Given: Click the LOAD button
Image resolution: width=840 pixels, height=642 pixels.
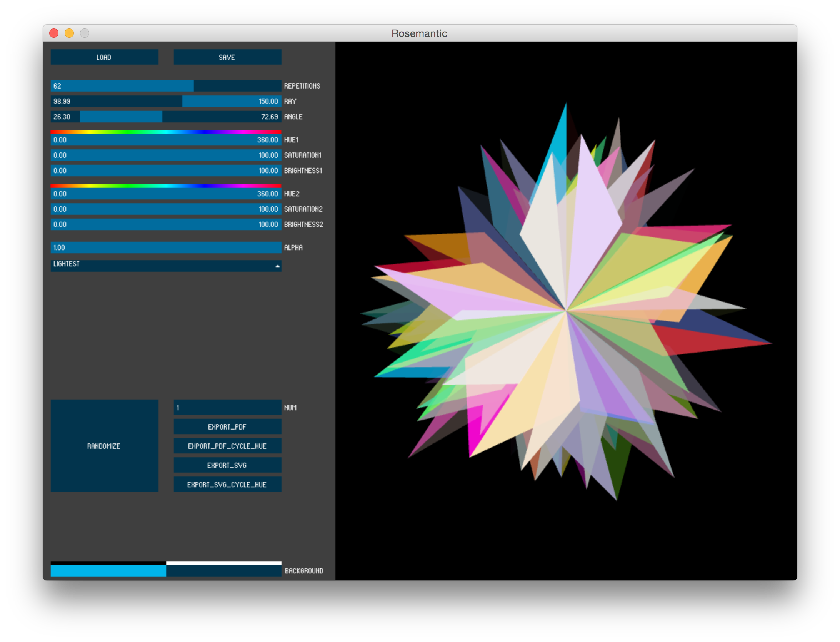Looking at the screenshot, I should click(x=104, y=57).
